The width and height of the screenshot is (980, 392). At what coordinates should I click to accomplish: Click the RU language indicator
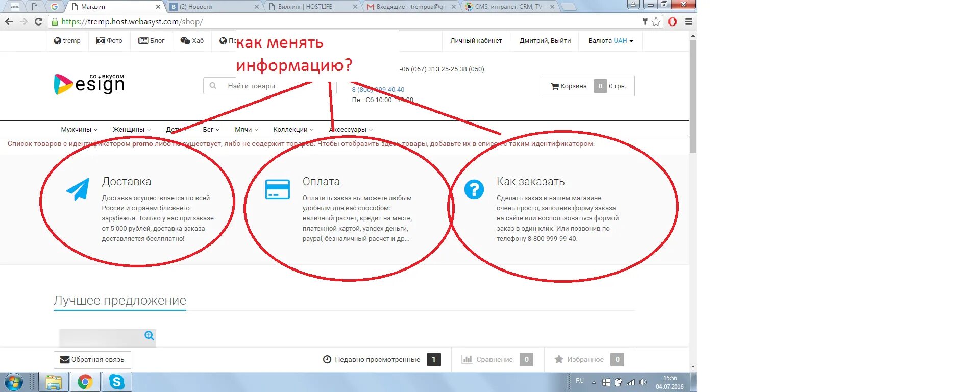tap(580, 381)
